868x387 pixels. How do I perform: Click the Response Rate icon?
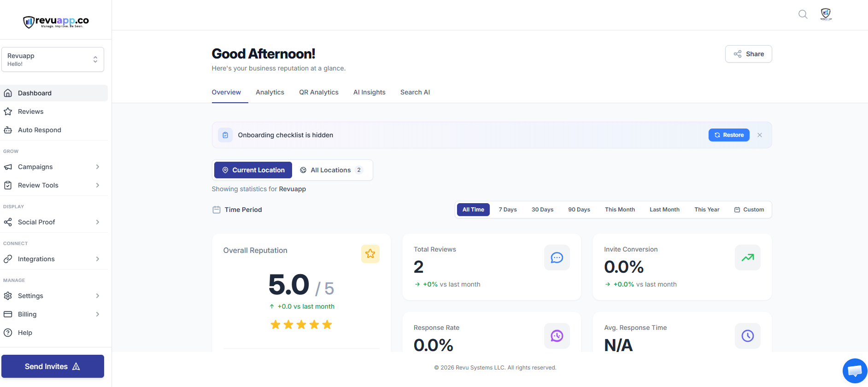coord(557,336)
